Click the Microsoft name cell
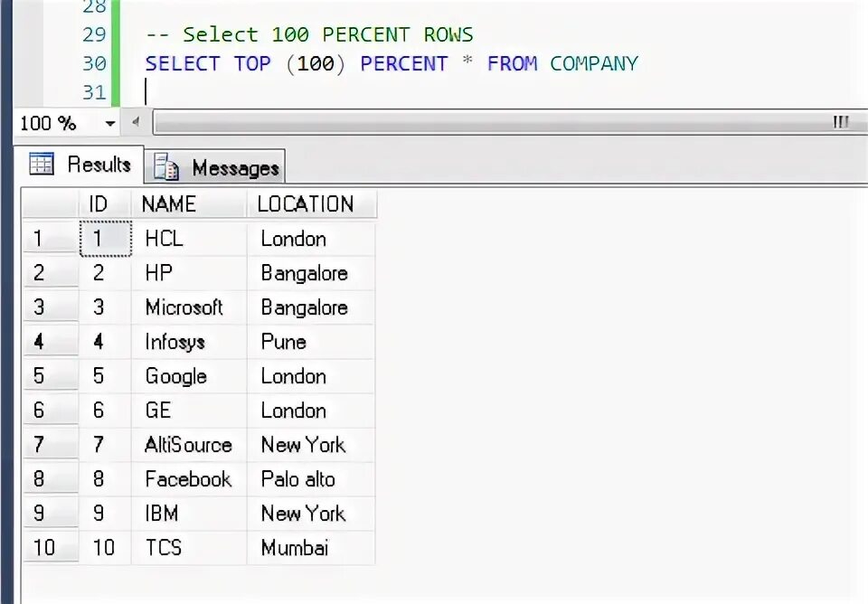 (189, 307)
